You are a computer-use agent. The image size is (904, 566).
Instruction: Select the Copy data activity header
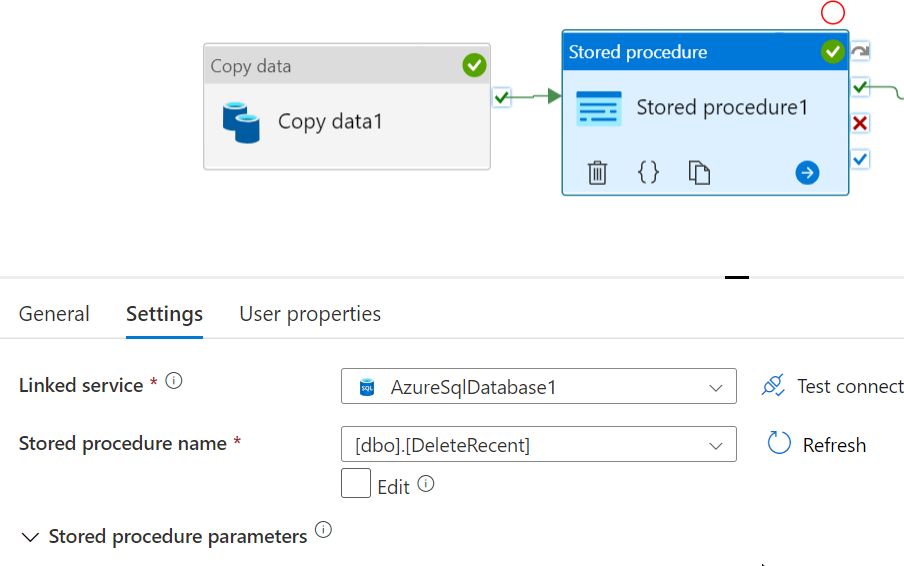point(347,65)
